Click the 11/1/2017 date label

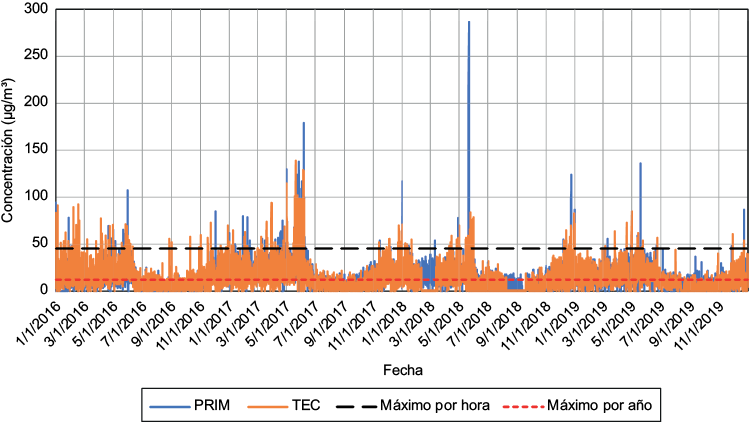pyautogui.click(x=352, y=324)
